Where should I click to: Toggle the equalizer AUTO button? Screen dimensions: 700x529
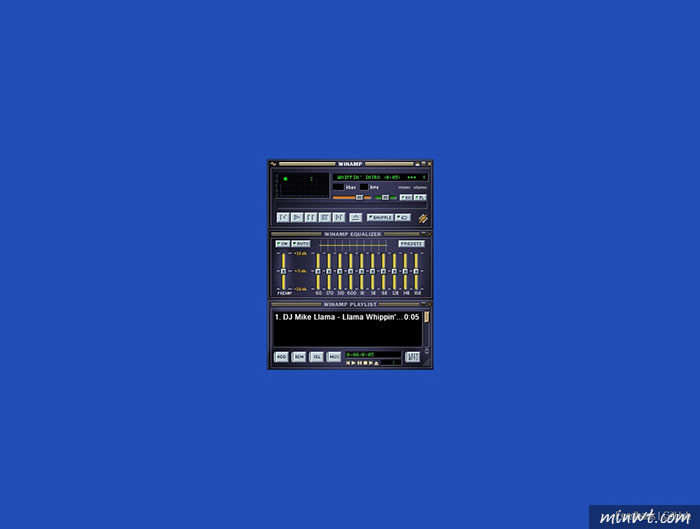tap(300, 244)
